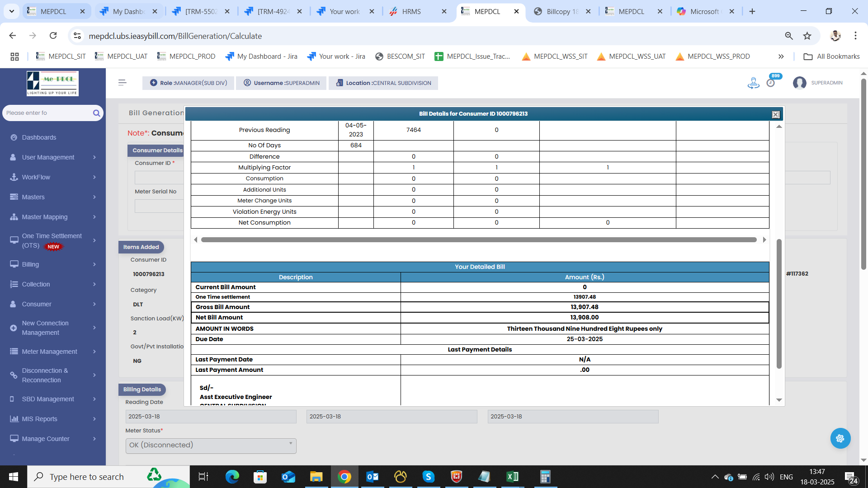Click the hamburger menu toggle icon
This screenshot has width=868, height=488.
(122, 82)
